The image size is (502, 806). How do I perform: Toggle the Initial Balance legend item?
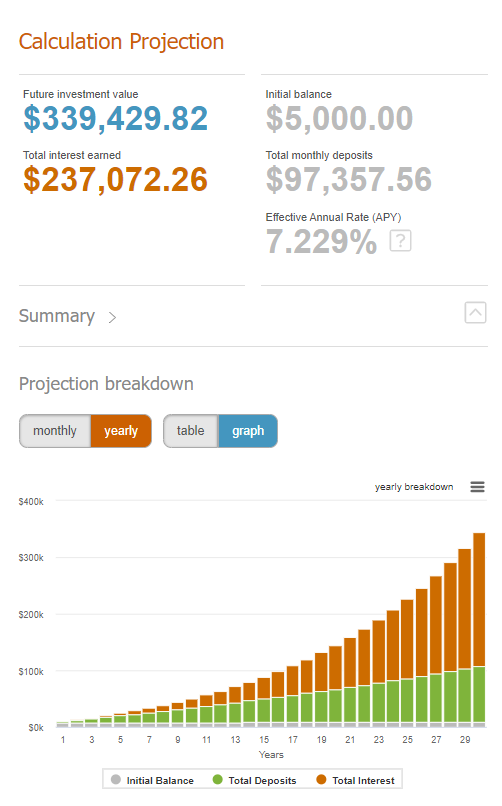(x=153, y=780)
